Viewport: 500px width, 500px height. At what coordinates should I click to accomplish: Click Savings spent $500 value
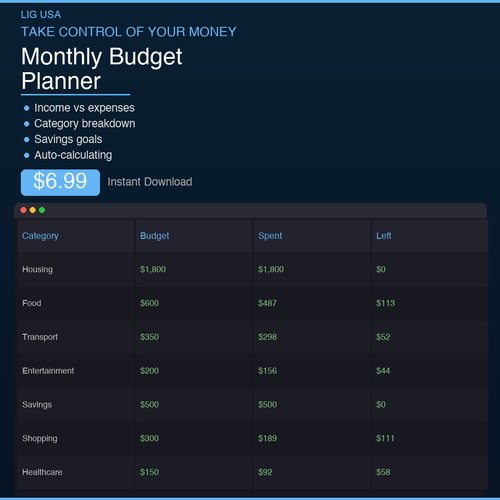(267, 405)
